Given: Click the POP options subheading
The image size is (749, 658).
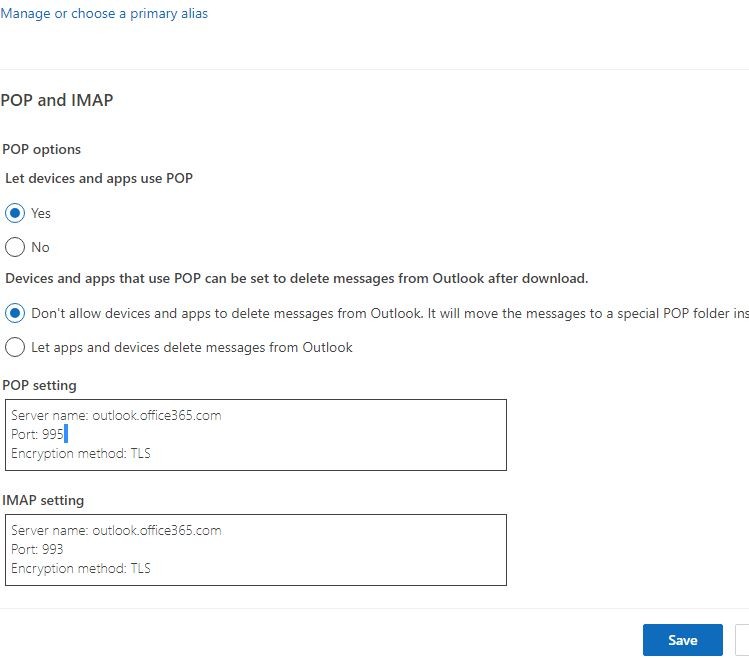Looking at the screenshot, I should tap(42, 149).
